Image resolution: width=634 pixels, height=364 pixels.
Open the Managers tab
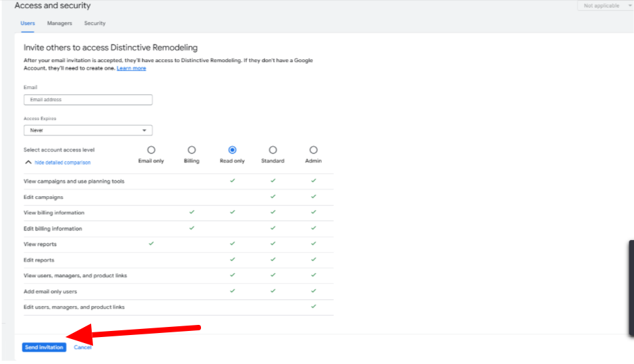click(x=59, y=24)
